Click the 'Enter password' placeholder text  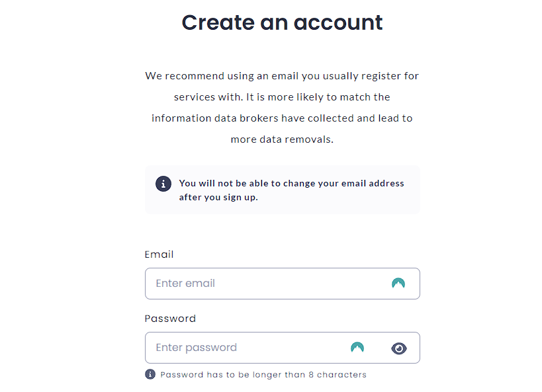point(197,348)
